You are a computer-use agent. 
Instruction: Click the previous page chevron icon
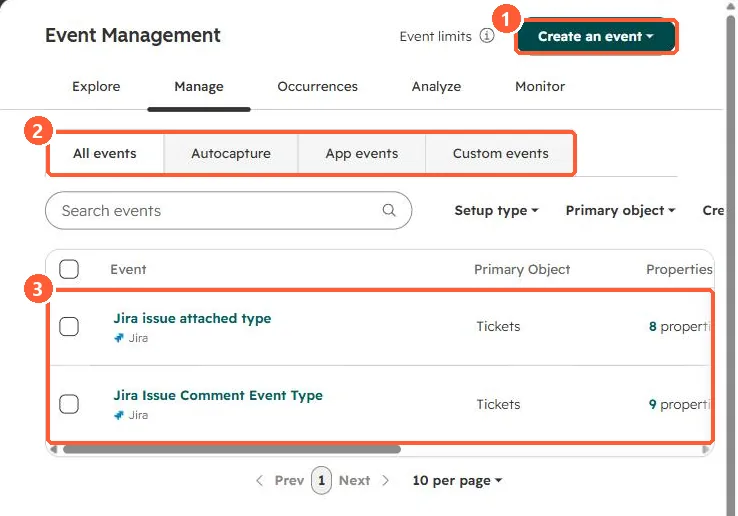259,480
